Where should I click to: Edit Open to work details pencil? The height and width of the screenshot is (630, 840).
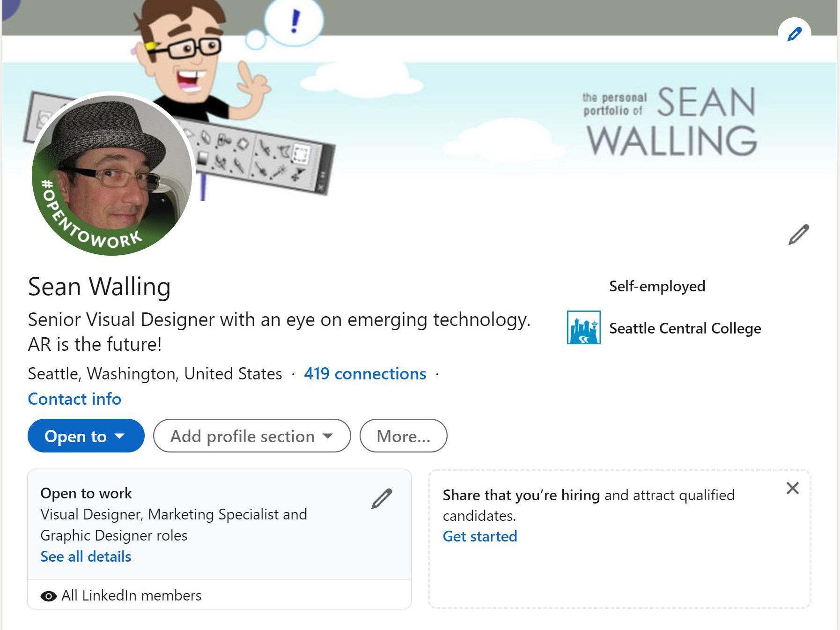point(382,499)
